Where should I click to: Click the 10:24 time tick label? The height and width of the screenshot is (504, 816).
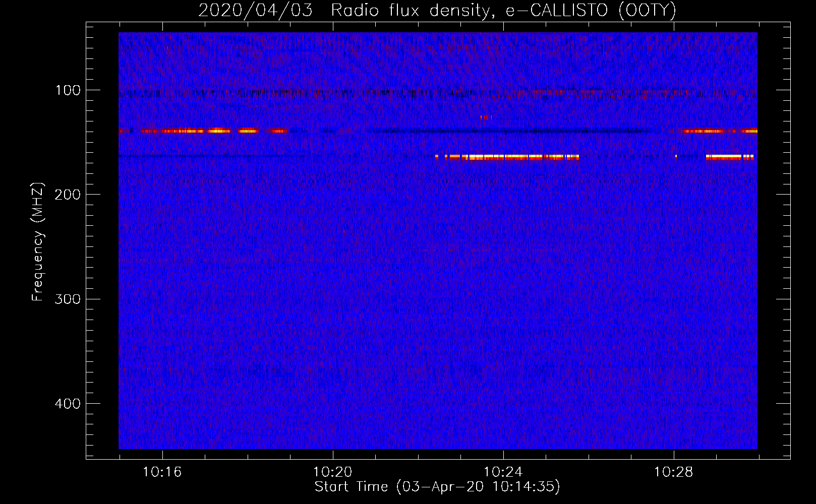503,472
